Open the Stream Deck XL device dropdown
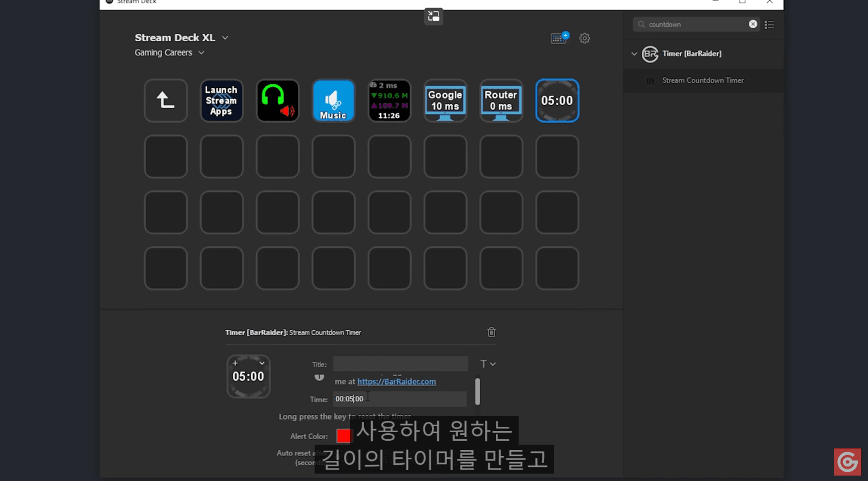 pos(225,38)
